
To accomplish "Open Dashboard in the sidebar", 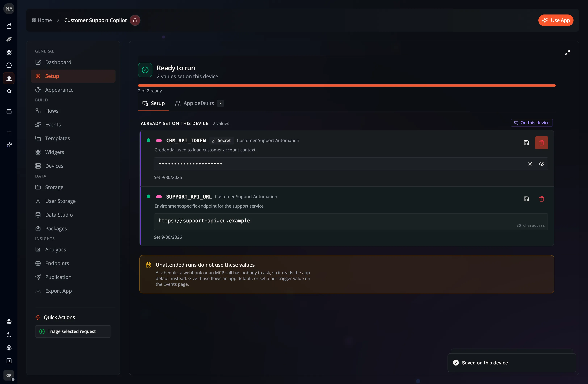I will coord(73,62).
